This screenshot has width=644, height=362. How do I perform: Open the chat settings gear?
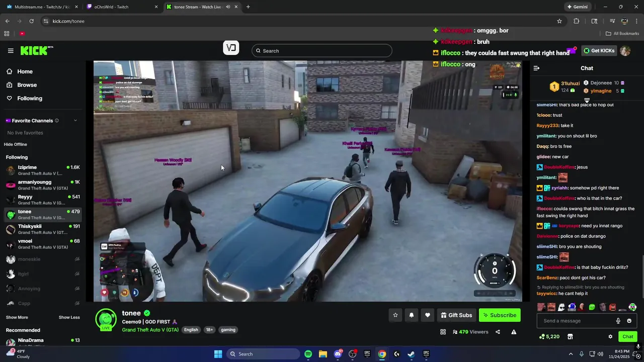(x=610, y=336)
